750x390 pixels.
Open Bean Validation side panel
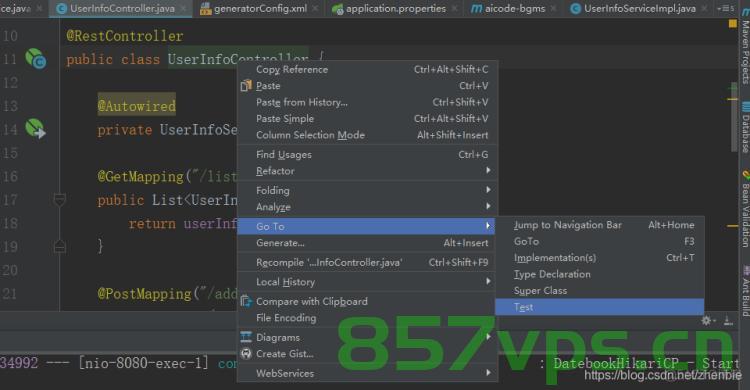tap(745, 209)
